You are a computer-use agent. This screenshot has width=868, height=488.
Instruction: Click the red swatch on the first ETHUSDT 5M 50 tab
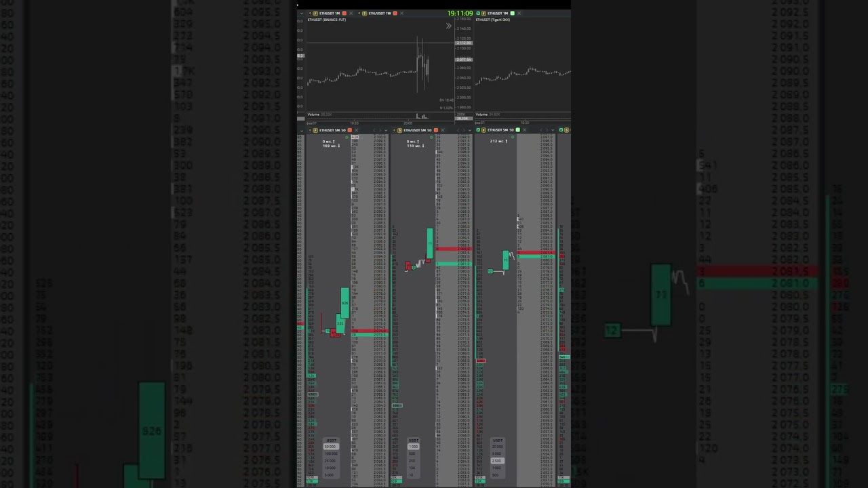coord(349,130)
